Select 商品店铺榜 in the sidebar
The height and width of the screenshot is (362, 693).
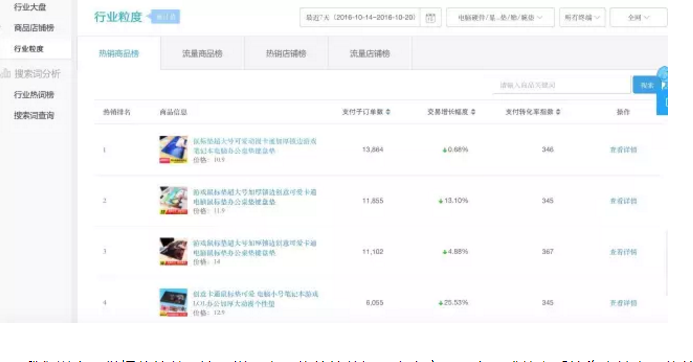34,28
